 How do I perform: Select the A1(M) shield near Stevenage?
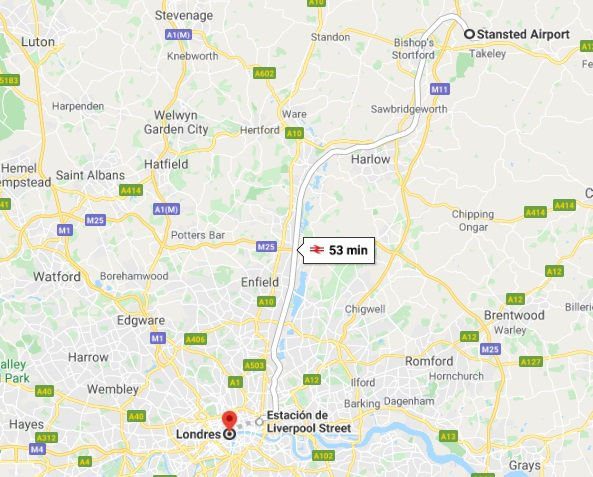(179, 35)
